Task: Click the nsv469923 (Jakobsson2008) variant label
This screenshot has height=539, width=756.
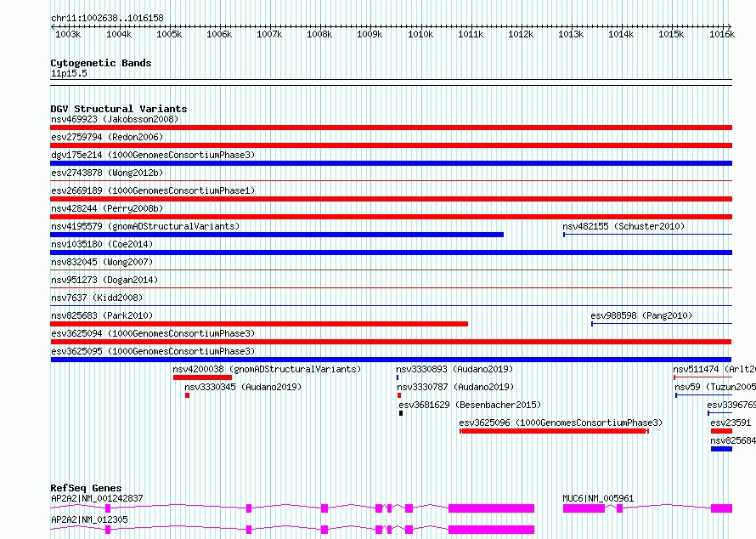Action: pos(115,119)
